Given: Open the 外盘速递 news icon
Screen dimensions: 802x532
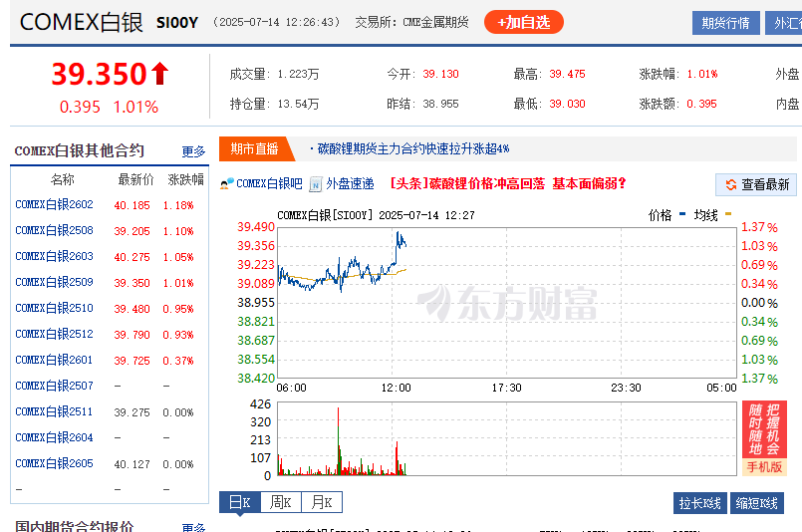Looking at the screenshot, I should (316, 183).
